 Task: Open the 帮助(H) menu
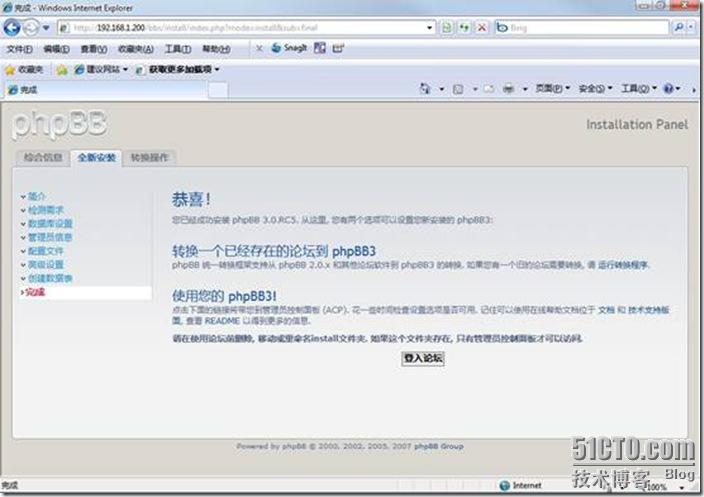click(216, 49)
